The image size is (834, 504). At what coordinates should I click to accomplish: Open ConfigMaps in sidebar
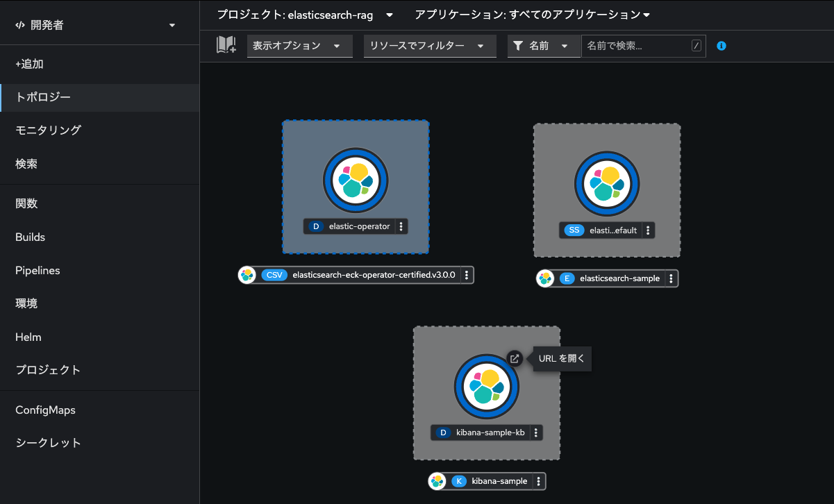[99, 410]
